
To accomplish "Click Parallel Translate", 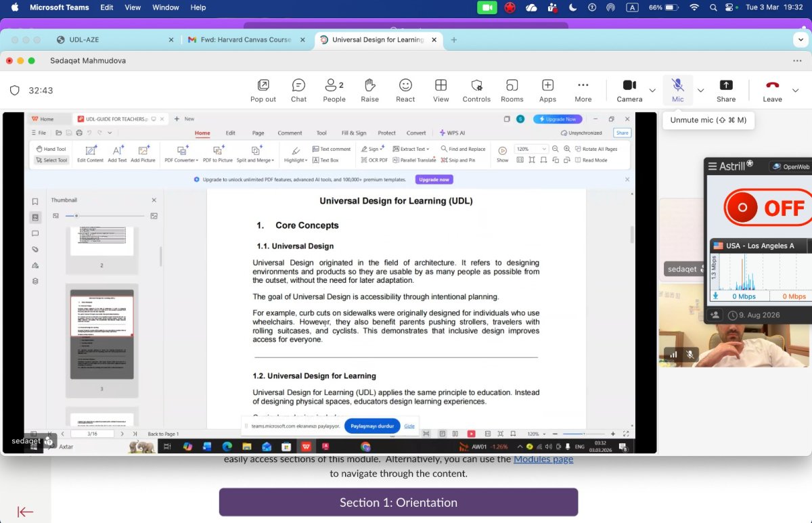I will (414, 160).
